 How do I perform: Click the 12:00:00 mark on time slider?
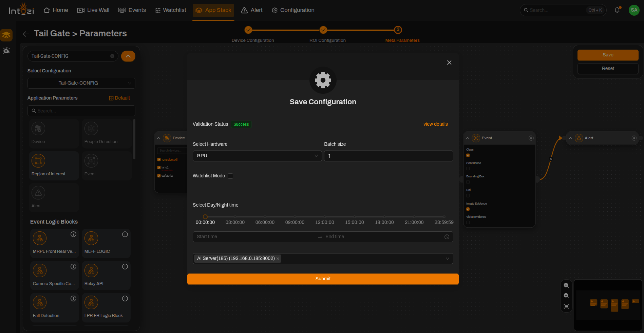tap(325, 217)
